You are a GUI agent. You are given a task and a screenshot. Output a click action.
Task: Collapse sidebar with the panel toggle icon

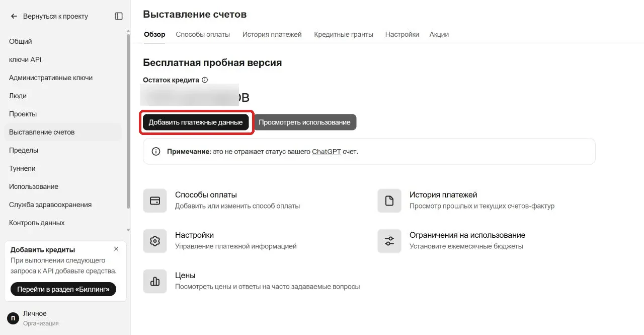pyautogui.click(x=119, y=16)
